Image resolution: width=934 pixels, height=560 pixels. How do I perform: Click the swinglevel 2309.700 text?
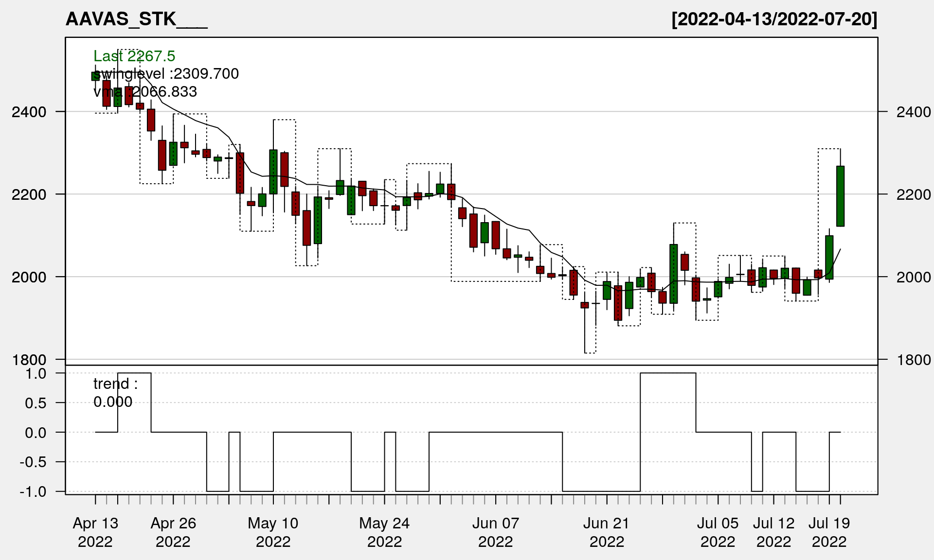point(166,74)
